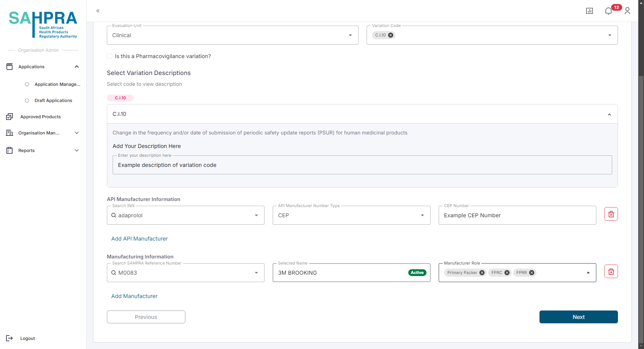Screen dimensions: 644x349
Task: Remove the Primary Packer role chip
Action: click(x=482, y=273)
